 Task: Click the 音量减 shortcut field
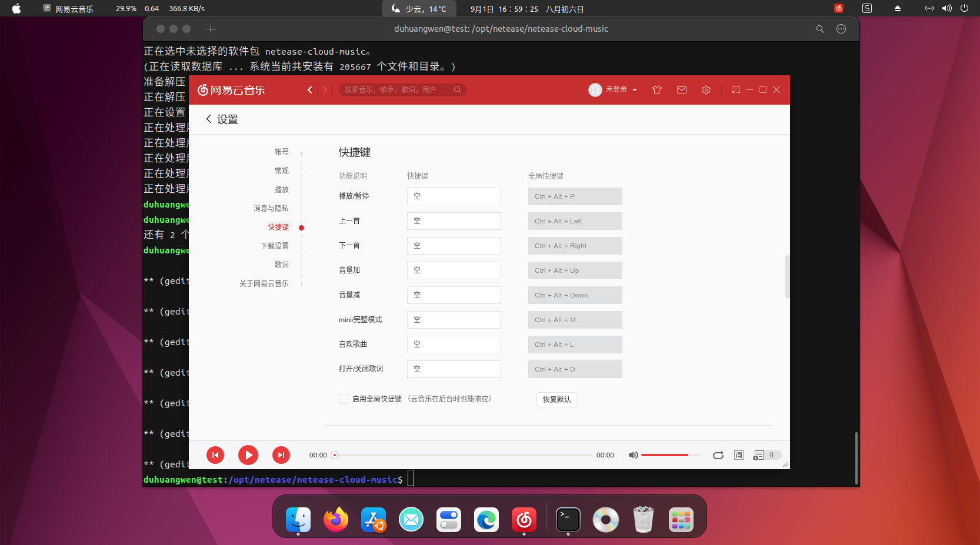[454, 295]
